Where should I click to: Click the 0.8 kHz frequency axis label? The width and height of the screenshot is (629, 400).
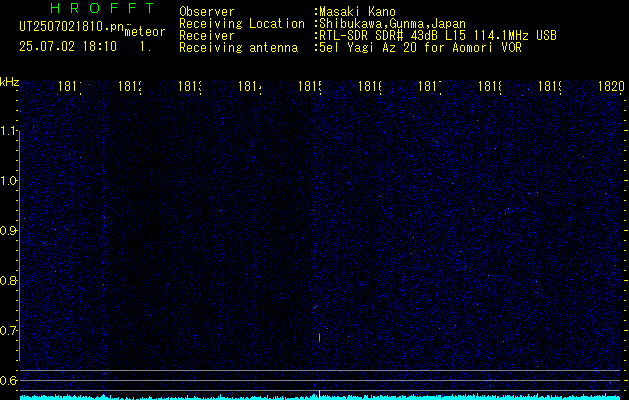point(9,280)
